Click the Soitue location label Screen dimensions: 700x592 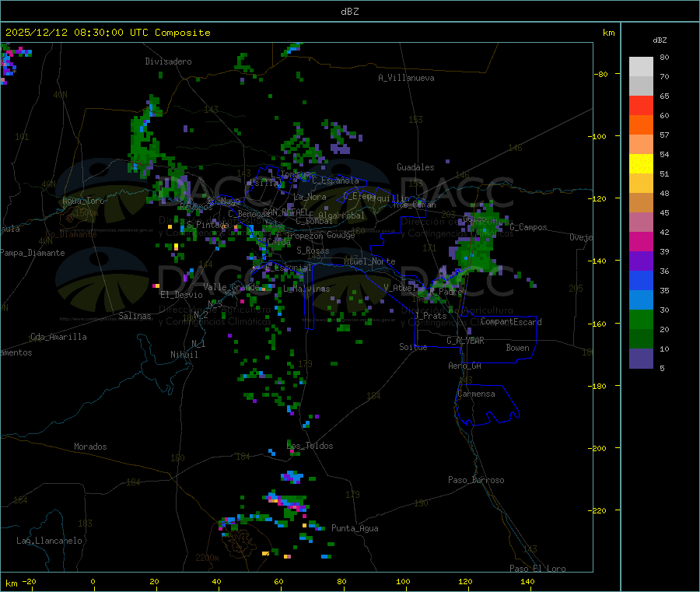(413, 347)
